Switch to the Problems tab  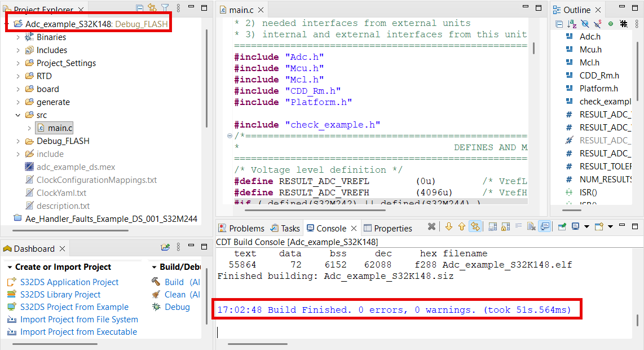pos(241,228)
